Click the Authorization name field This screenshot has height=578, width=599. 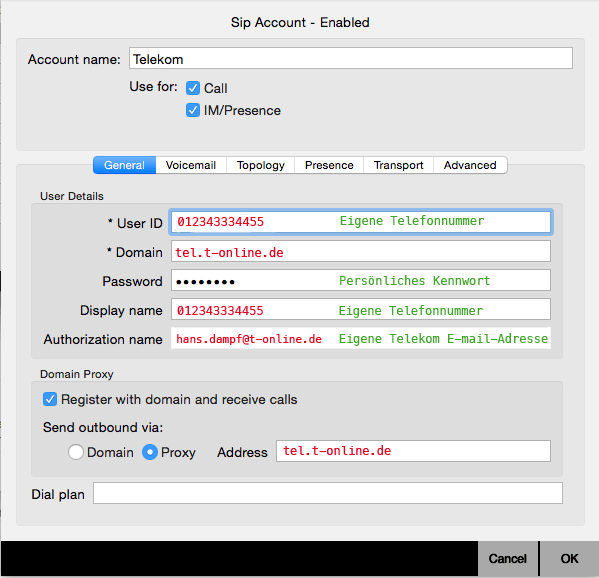tap(361, 338)
